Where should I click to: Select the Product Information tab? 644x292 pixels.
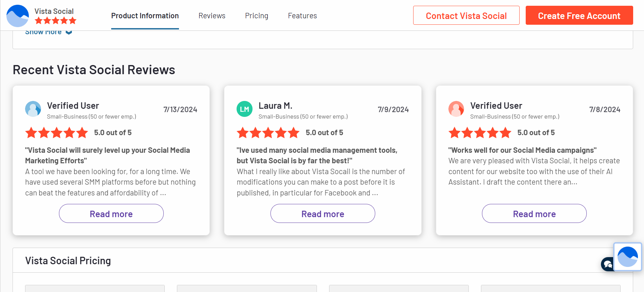145,16
